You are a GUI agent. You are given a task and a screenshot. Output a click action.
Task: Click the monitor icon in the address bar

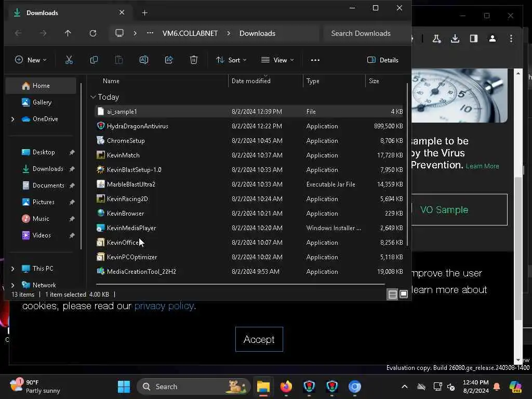(x=119, y=33)
